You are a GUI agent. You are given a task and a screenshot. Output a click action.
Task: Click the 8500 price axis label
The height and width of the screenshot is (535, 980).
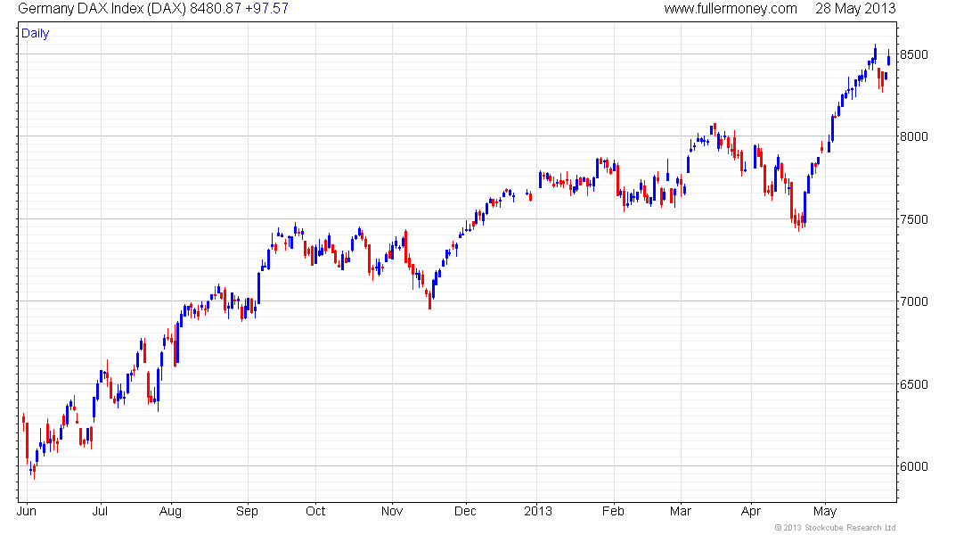tap(913, 54)
